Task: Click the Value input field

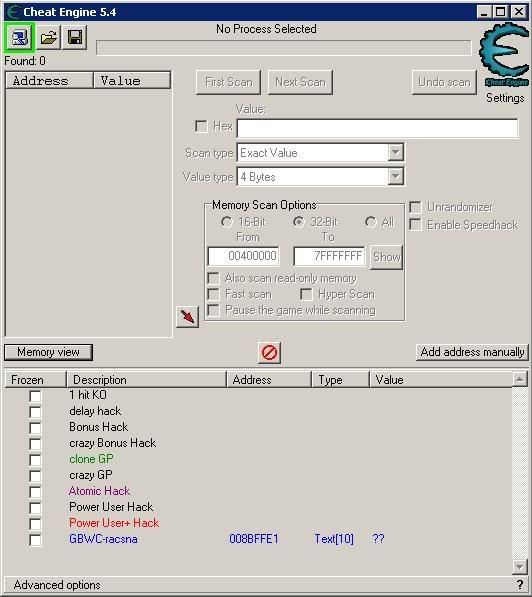Action: [377, 128]
